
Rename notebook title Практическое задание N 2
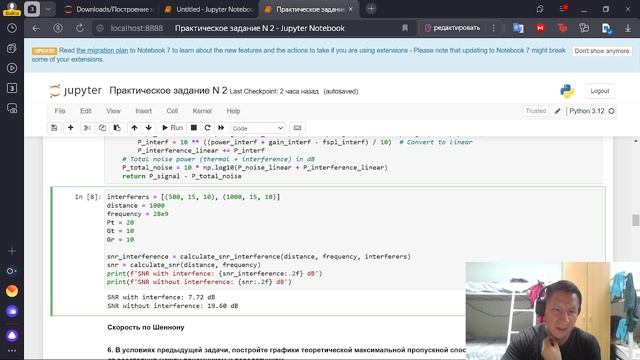[168, 91]
